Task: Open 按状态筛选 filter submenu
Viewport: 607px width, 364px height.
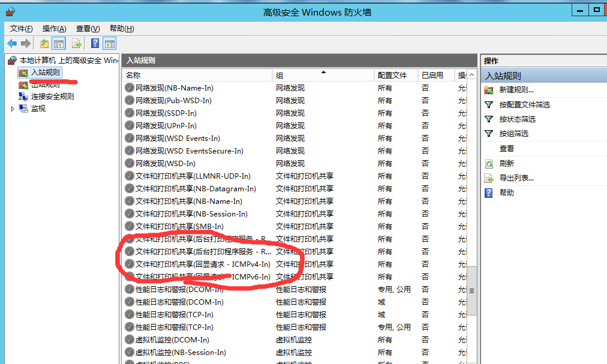Action: click(x=517, y=119)
